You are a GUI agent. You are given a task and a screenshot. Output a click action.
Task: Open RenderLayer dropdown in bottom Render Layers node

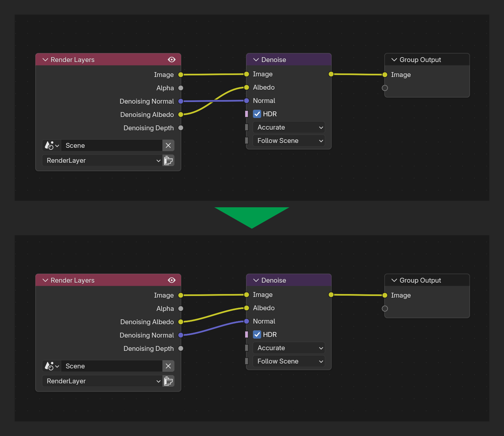102,381
